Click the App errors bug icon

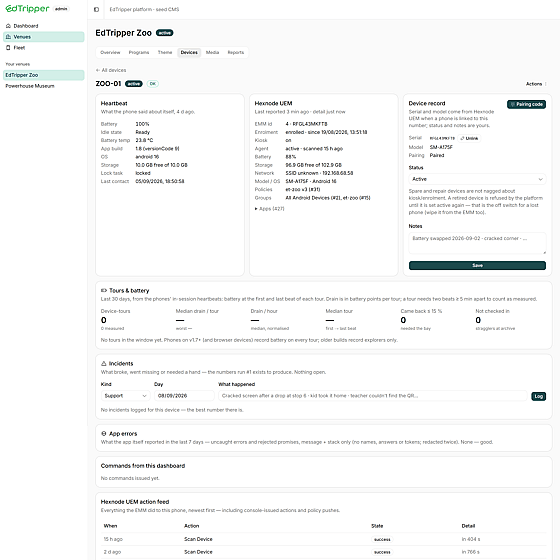tap(104, 433)
